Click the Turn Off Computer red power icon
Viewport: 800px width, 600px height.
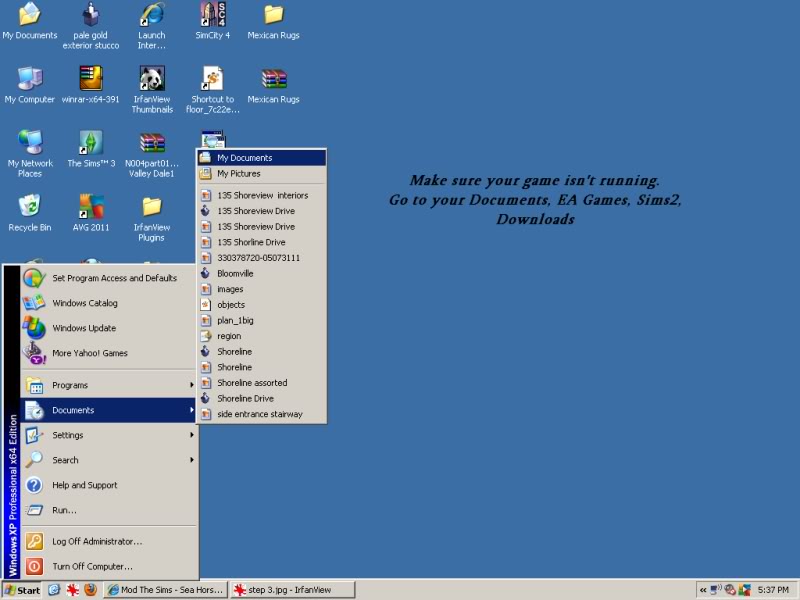click(x=34, y=566)
